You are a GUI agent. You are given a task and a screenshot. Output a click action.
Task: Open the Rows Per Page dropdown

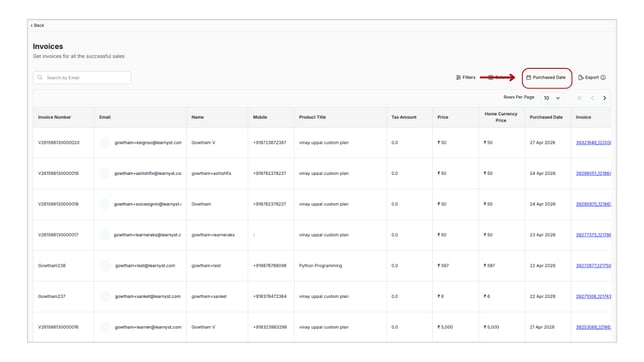pos(552,98)
